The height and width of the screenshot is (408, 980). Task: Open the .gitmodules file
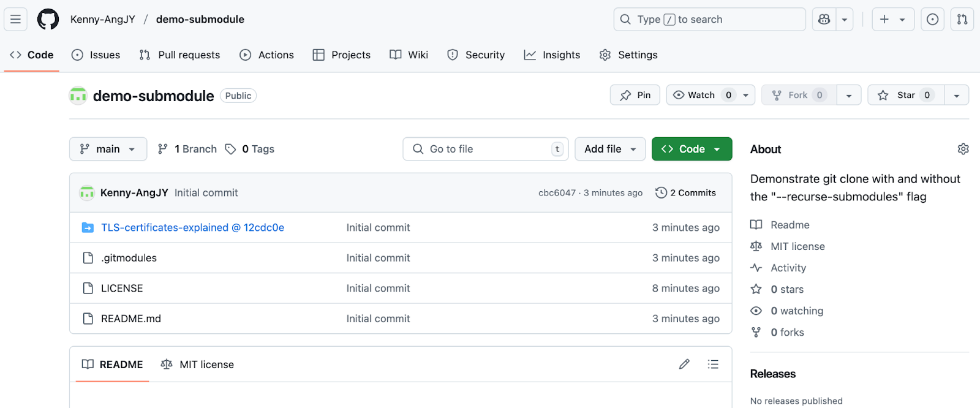coord(129,258)
